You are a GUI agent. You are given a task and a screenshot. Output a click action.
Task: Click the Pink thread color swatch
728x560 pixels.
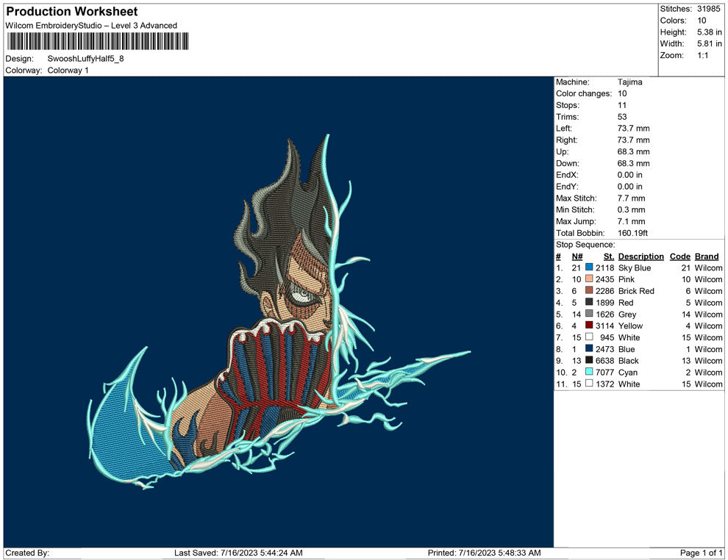[x=589, y=279]
